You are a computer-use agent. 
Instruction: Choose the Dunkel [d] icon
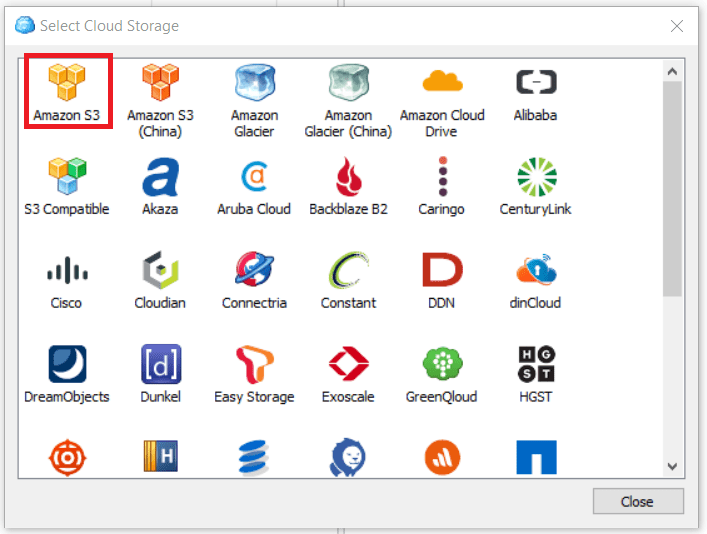click(x=161, y=364)
